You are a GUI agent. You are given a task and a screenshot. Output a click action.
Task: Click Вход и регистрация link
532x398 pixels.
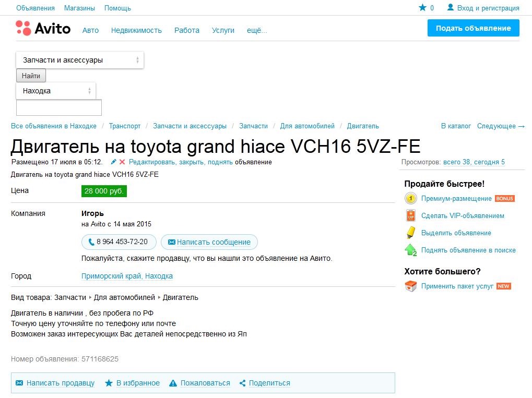(x=488, y=8)
